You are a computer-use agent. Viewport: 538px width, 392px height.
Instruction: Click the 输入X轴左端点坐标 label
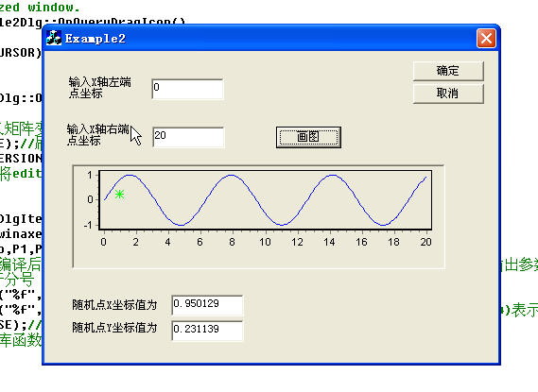(99, 88)
